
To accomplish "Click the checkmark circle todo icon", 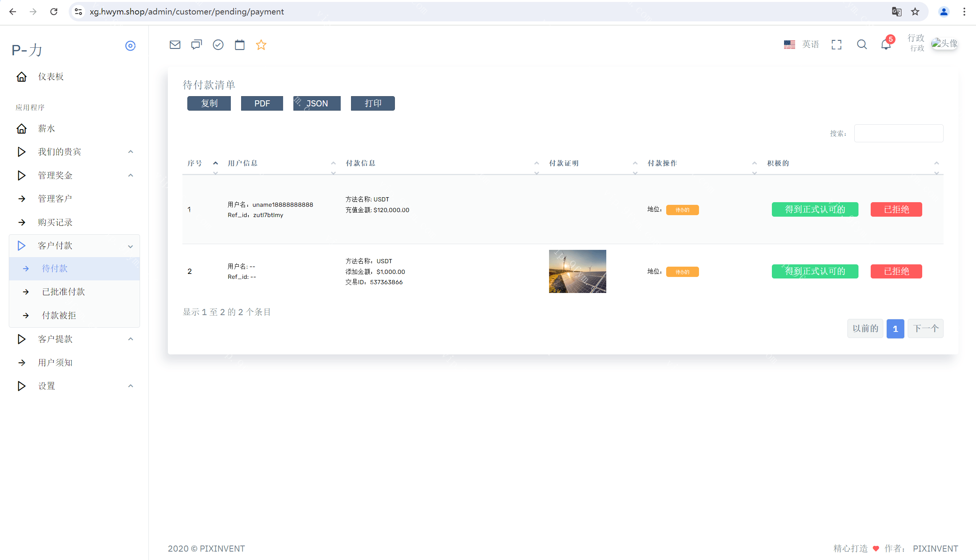I will [x=218, y=45].
